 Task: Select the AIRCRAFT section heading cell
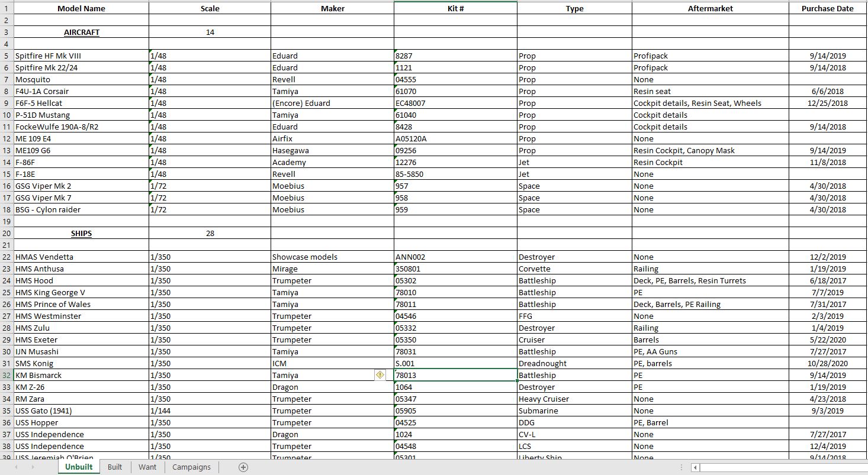[x=81, y=33]
